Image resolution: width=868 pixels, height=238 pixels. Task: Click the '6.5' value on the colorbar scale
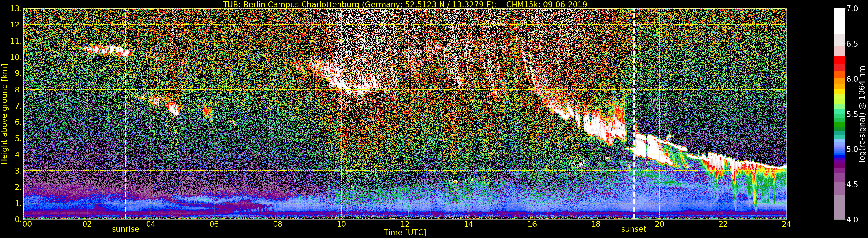(852, 44)
